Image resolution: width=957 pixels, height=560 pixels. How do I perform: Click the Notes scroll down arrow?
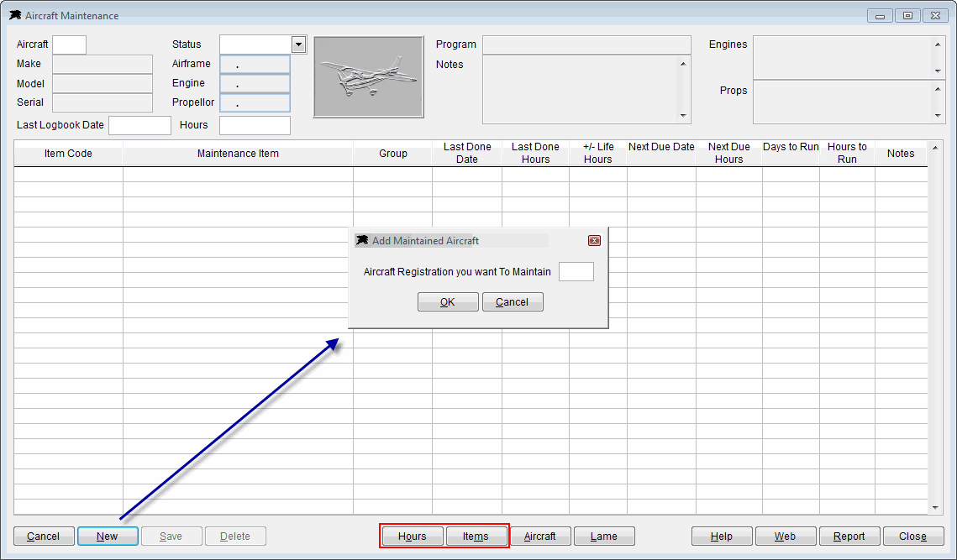click(x=683, y=116)
